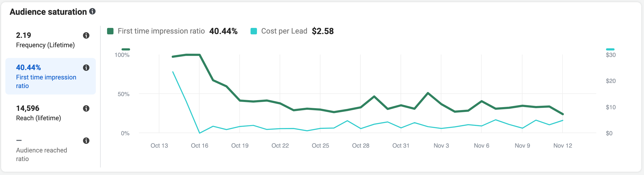Click the Nov 12 date on the chart axis
Viewport: 644px width, 175px height.
pyautogui.click(x=563, y=145)
